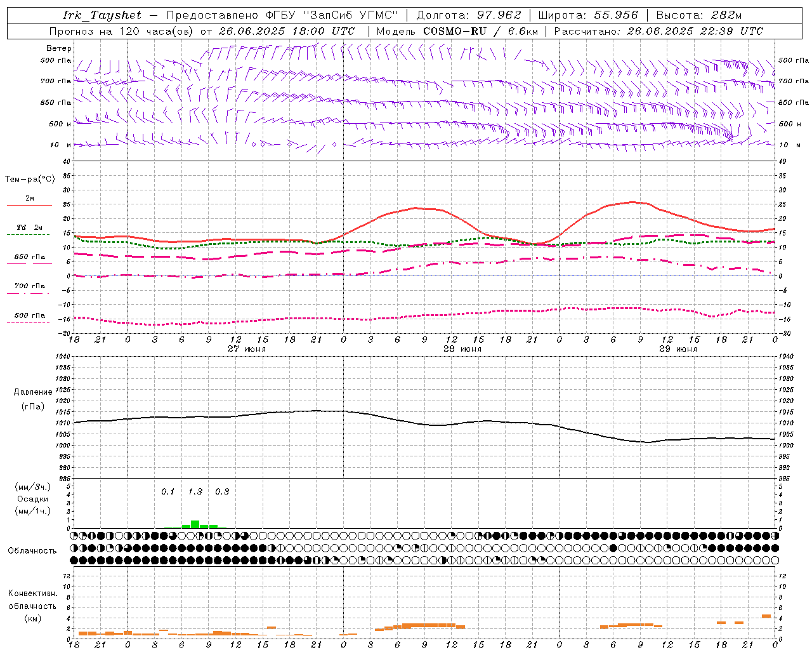Click the 'Осадки' precipitation label
The height and width of the screenshot is (650, 812).
coord(32,499)
